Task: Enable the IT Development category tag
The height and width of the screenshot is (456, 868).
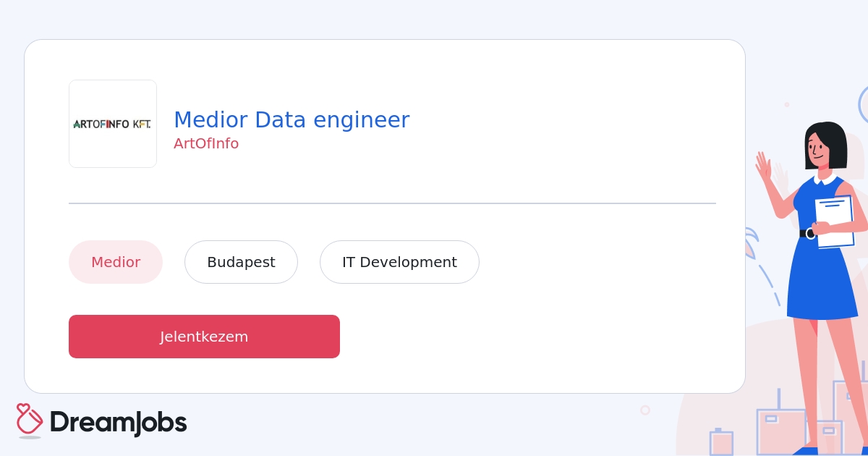Action: 399,262
